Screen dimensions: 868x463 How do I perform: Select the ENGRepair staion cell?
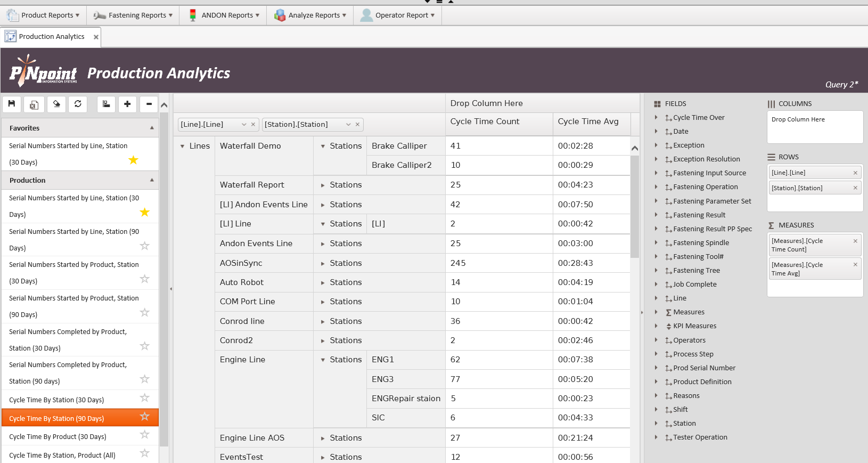(x=406, y=399)
